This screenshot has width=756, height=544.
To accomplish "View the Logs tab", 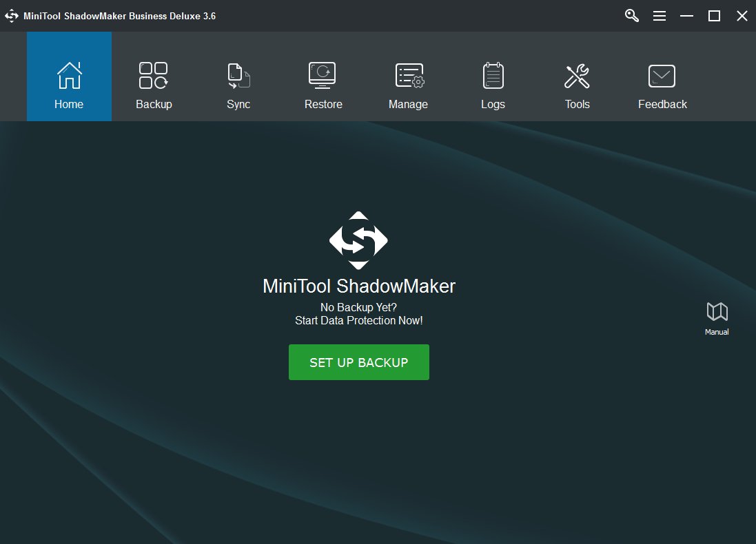I will click(x=493, y=76).
